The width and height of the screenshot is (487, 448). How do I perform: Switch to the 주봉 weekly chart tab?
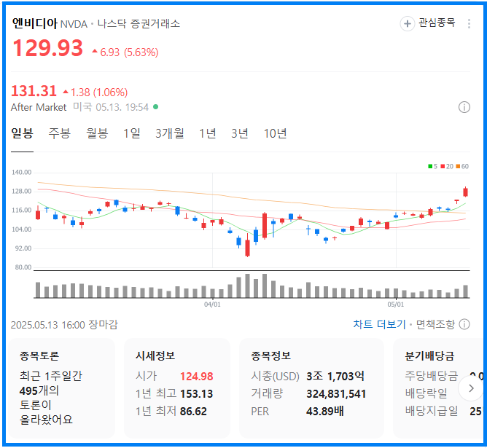[x=59, y=134]
